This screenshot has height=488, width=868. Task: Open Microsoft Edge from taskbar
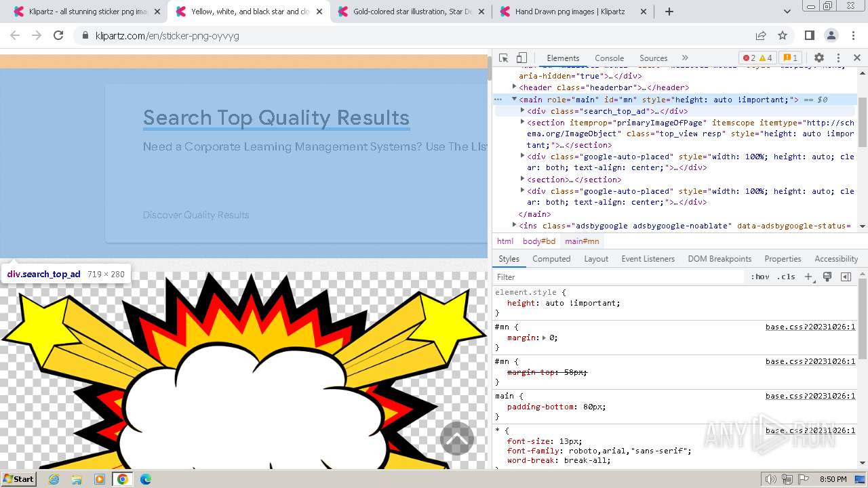point(145,479)
